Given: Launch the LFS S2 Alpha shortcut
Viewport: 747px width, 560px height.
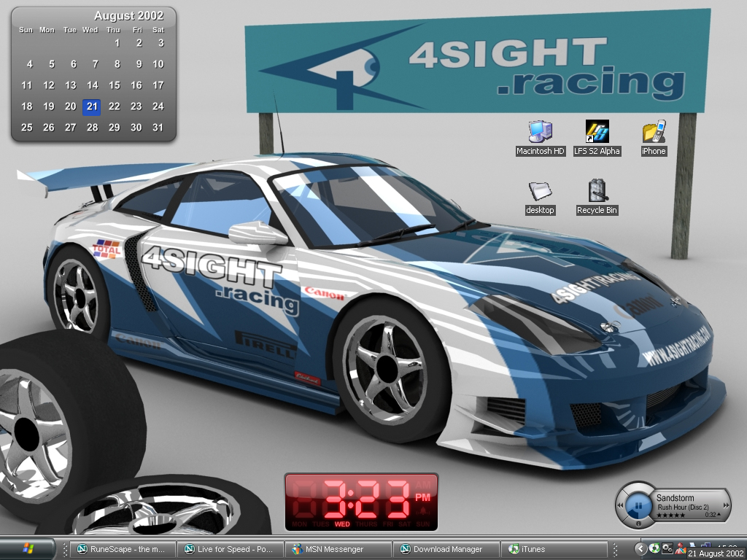Looking at the screenshot, I should (x=597, y=138).
